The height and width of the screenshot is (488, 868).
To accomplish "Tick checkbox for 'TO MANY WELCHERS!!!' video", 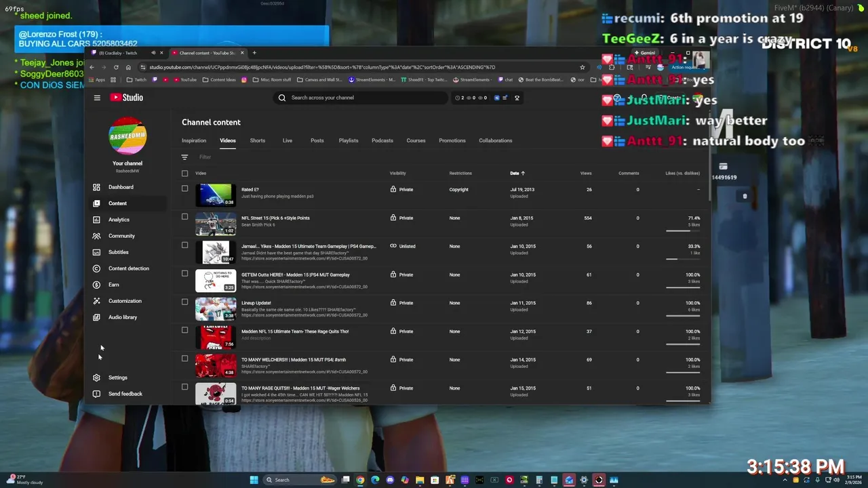I will pos(184,359).
